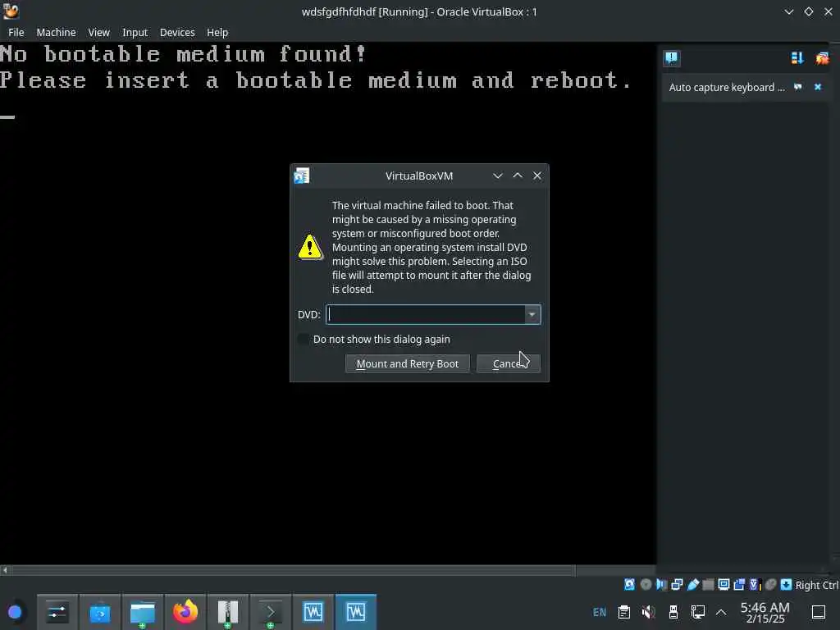840x630 pixels.
Task: Open Dolphin file manager from taskbar
Action: [143, 612]
